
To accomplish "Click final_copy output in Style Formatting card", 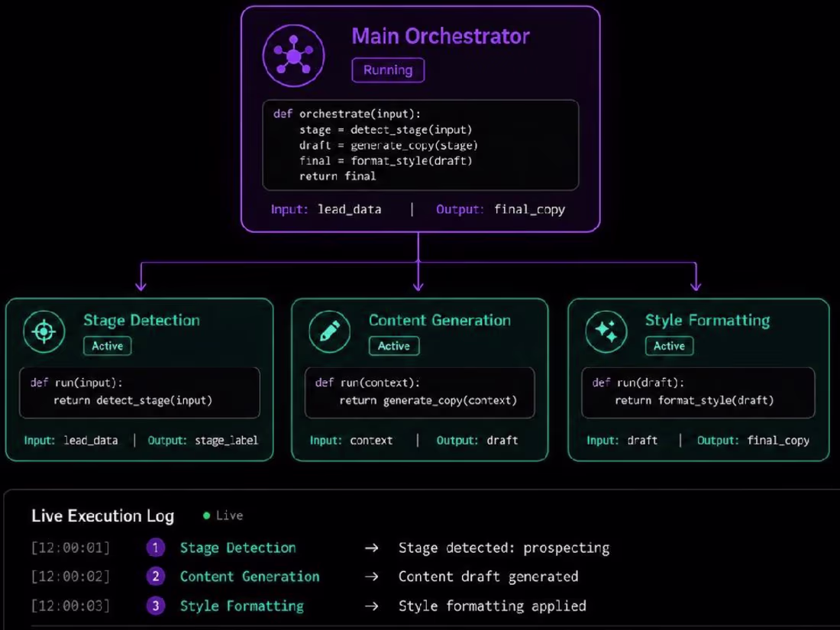I will click(778, 441).
